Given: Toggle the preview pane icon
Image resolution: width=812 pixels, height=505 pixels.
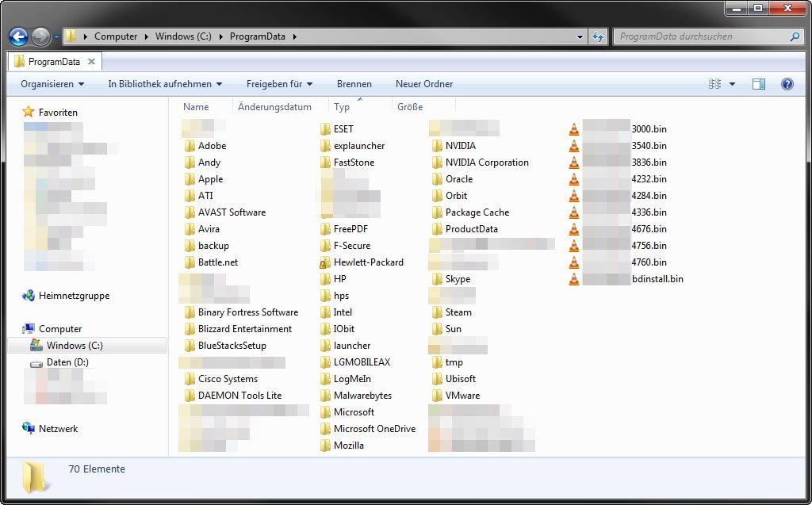Looking at the screenshot, I should [759, 84].
